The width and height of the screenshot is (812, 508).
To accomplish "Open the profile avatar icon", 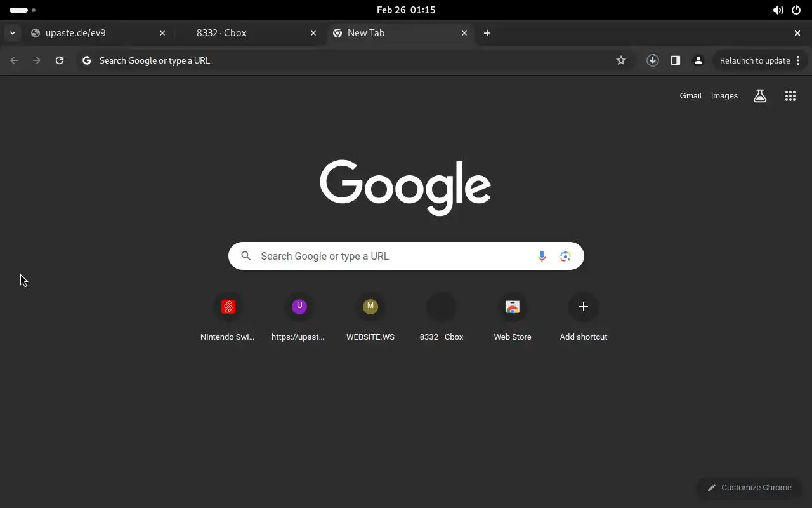I will (698, 60).
